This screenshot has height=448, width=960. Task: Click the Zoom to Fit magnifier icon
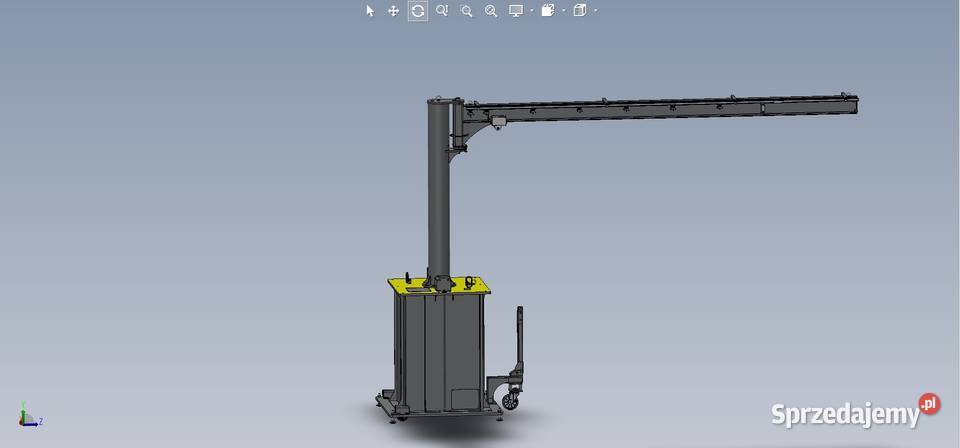click(x=442, y=11)
